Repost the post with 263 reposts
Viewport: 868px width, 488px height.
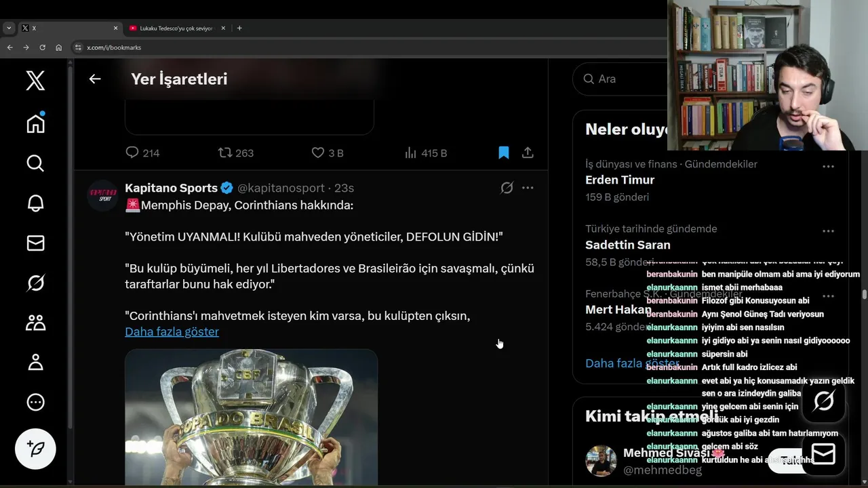[x=235, y=153]
